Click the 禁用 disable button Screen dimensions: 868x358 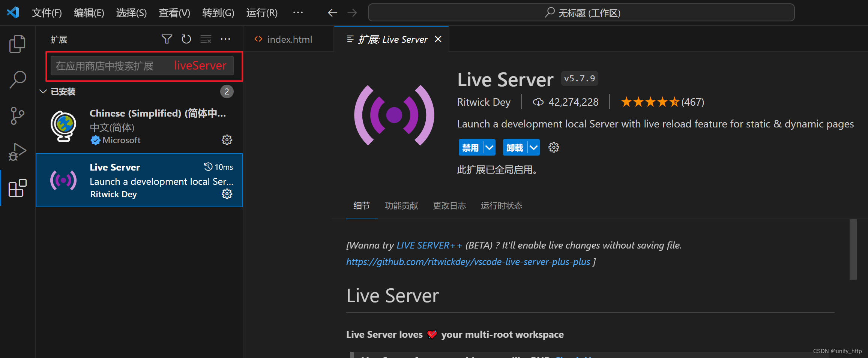pos(470,147)
